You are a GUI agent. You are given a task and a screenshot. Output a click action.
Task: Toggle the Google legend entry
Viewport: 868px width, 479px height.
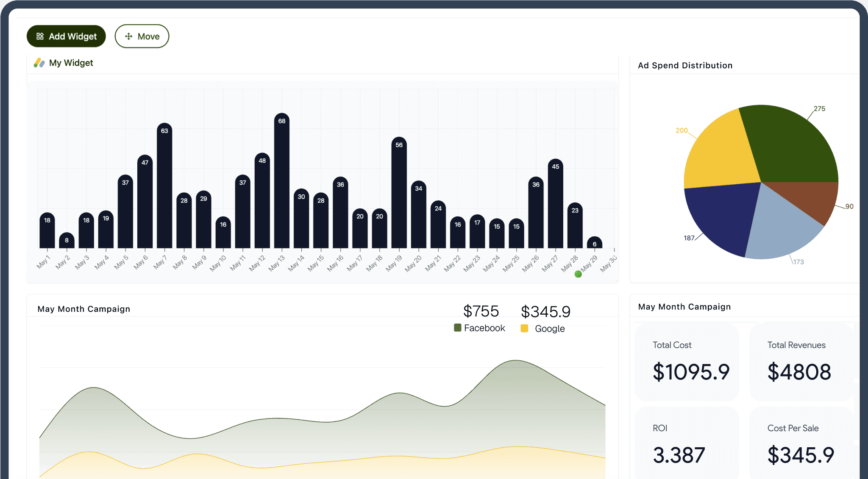coord(542,329)
